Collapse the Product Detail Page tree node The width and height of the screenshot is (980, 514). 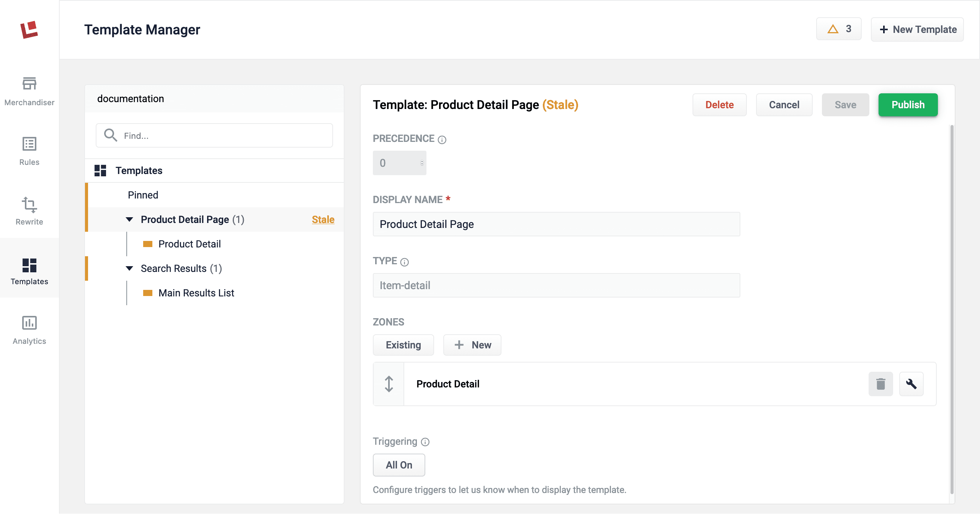pyautogui.click(x=129, y=220)
